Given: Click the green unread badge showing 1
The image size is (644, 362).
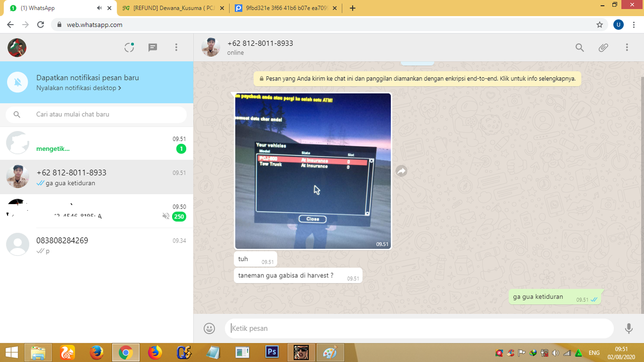Looking at the screenshot, I should click(x=181, y=149).
